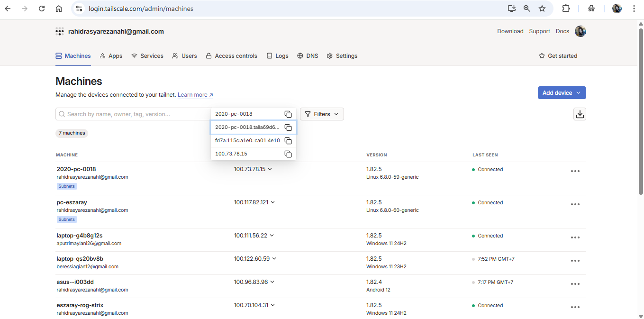The image size is (644, 319).
Task: Switch to the Apps tab
Action: pyautogui.click(x=111, y=56)
